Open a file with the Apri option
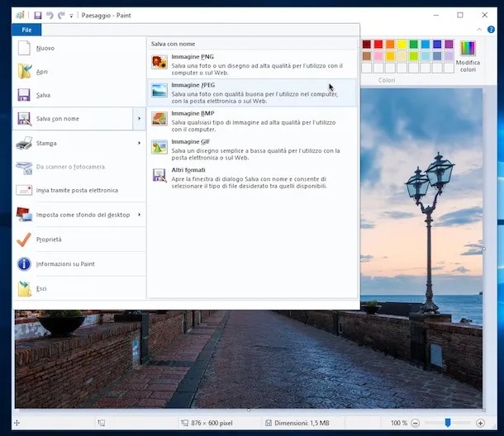This screenshot has height=436, width=504. tap(41, 72)
